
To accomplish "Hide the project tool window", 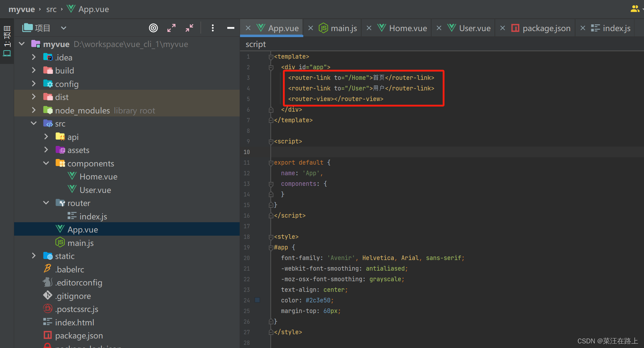I will click(230, 28).
